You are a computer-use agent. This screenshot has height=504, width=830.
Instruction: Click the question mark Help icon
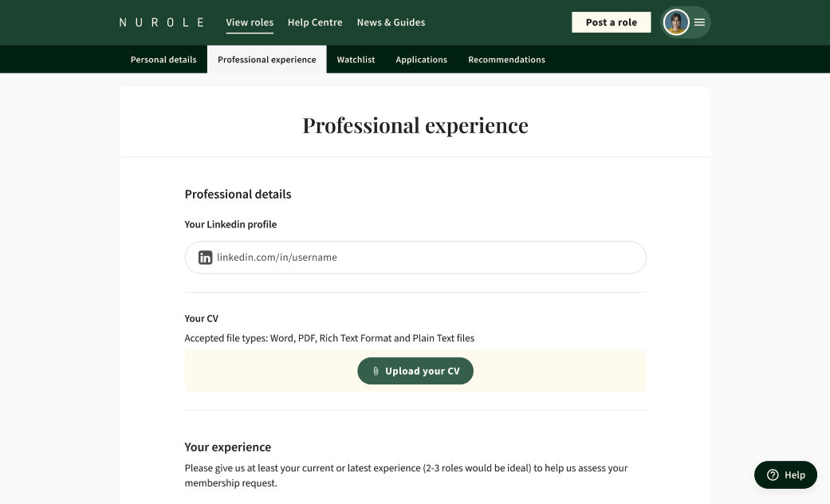tap(773, 474)
